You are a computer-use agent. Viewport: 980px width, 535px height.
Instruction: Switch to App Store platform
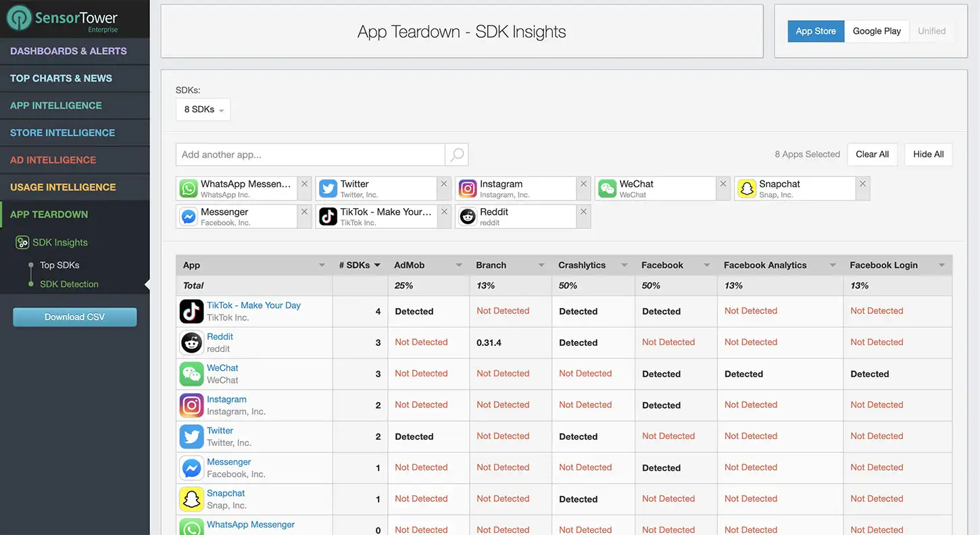point(816,31)
